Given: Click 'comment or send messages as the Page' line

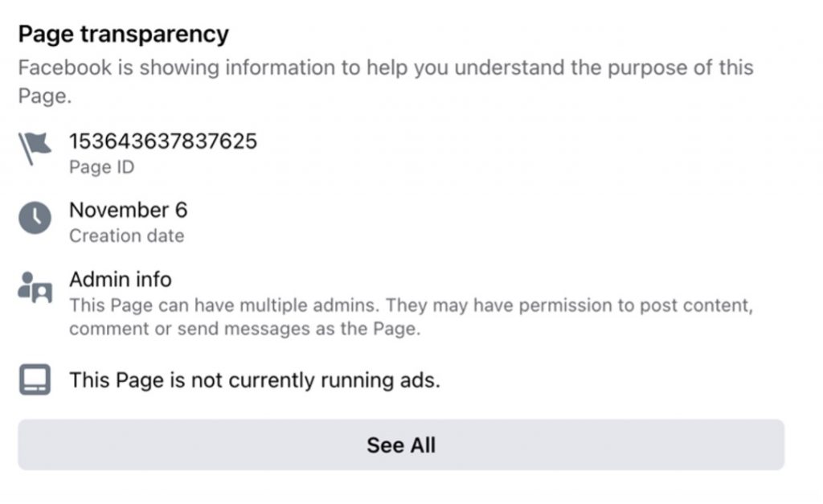Looking at the screenshot, I should tap(244, 330).
